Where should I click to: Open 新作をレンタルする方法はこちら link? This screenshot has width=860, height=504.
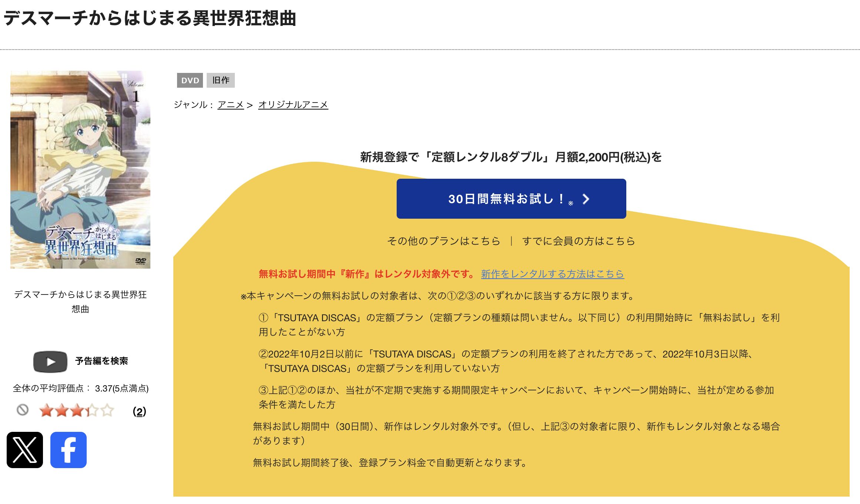[553, 274]
